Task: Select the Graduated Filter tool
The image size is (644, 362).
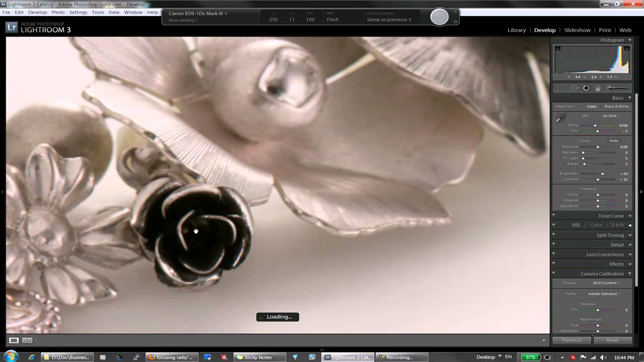Action: tap(598, 88)
